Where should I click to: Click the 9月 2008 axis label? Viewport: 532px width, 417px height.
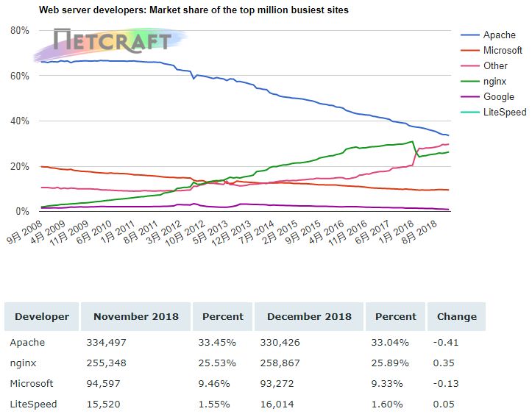24,232
